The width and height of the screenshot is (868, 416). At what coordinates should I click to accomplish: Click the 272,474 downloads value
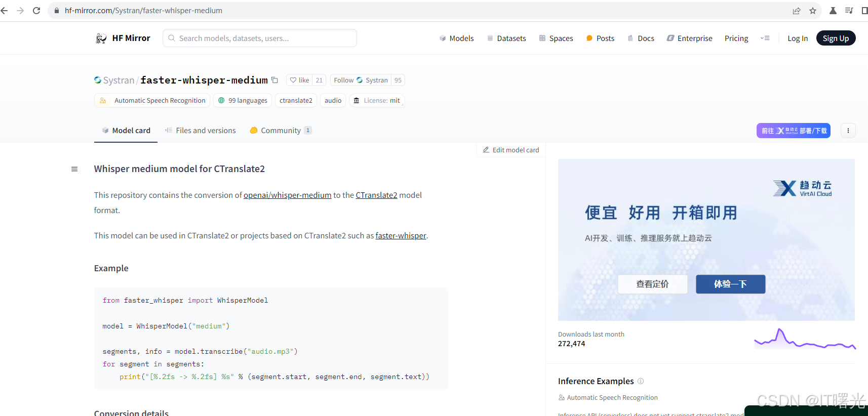tap(572, 344)
